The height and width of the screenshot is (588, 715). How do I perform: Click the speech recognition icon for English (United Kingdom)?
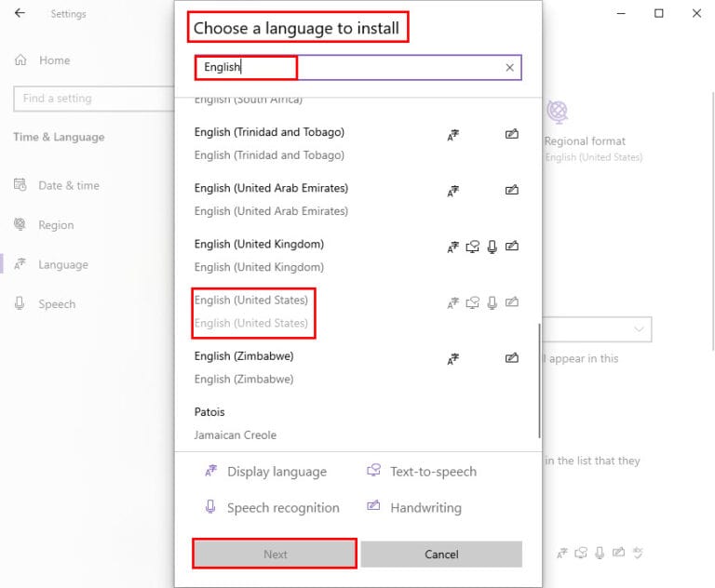click(492, 247)
